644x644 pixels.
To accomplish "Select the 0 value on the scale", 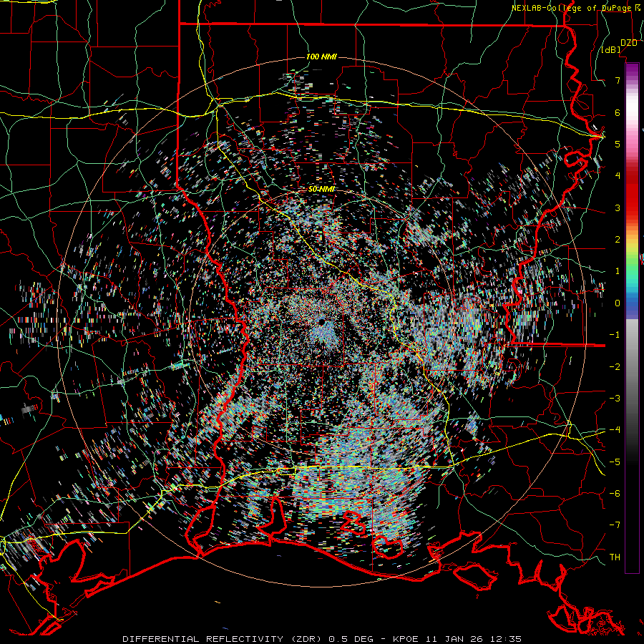I will pyautogui.click(x=618, y=303).
